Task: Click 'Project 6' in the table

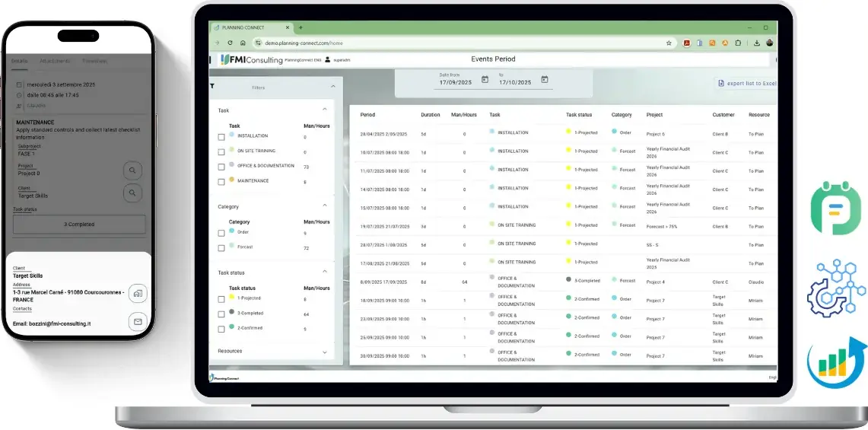Action: coord(656,134)
